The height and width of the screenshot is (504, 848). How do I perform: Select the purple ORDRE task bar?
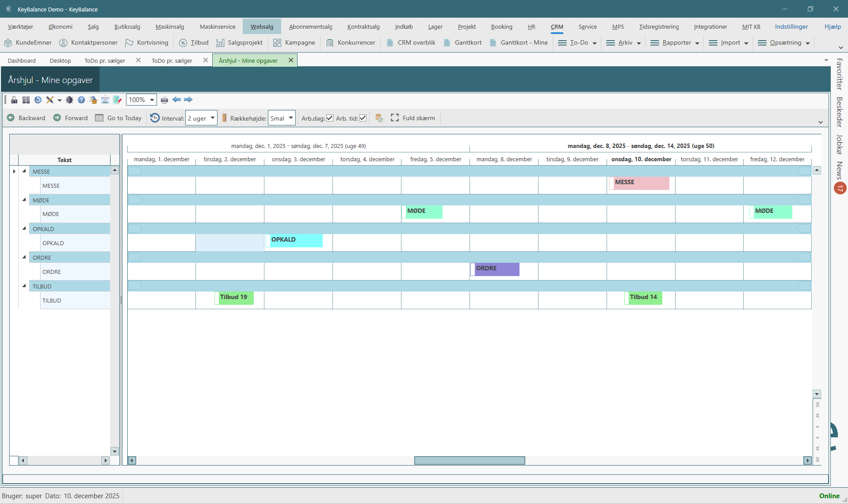pyautogui.click(x=496, y=269)
